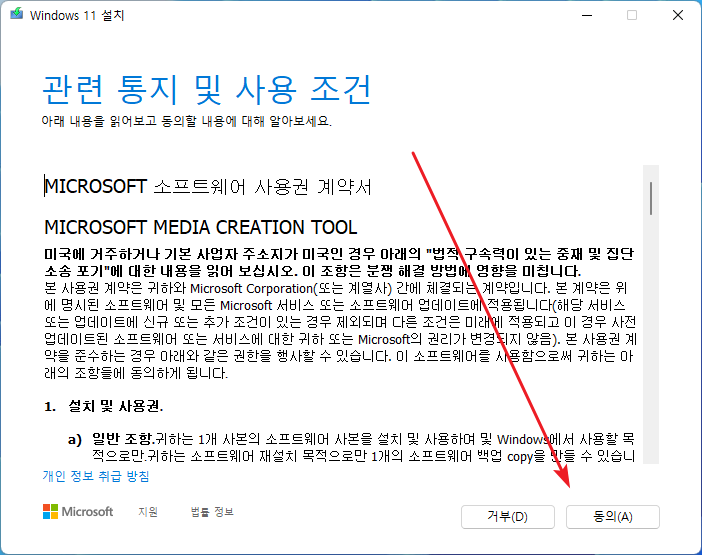Click the license text scrollbar thumb
The width and height of the screenshot is (702, 555).
pos(651,198)
